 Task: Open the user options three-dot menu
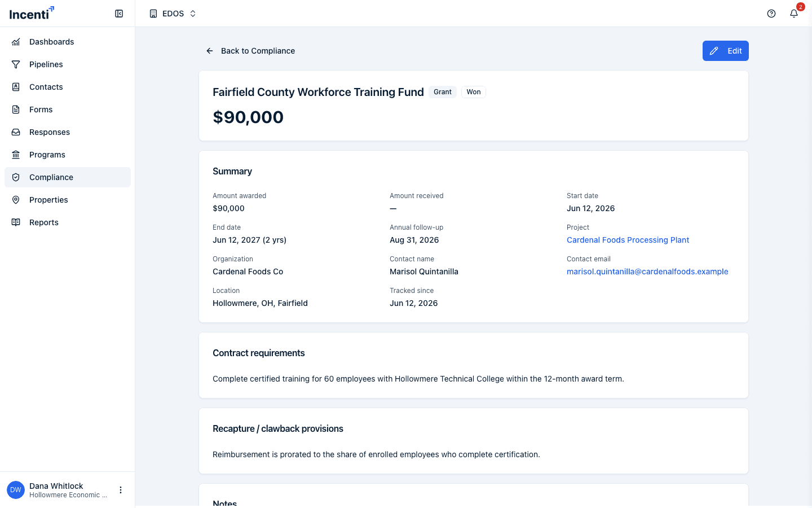click(120, 490)
